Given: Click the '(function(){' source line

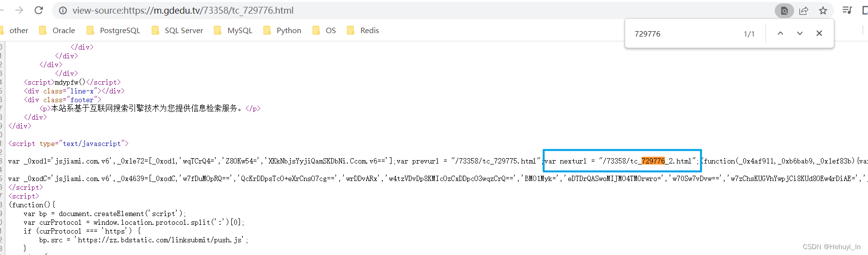Looking at the screenshot, I should 32,205.
